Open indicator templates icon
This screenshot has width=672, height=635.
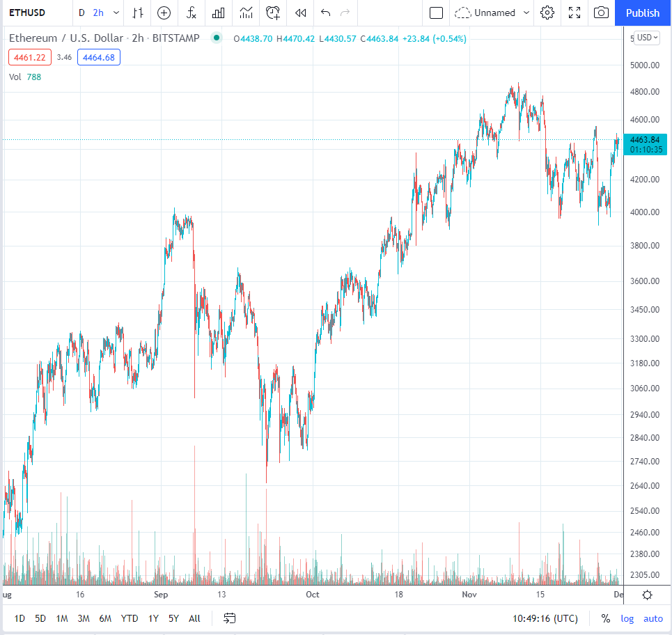point(246,13)
